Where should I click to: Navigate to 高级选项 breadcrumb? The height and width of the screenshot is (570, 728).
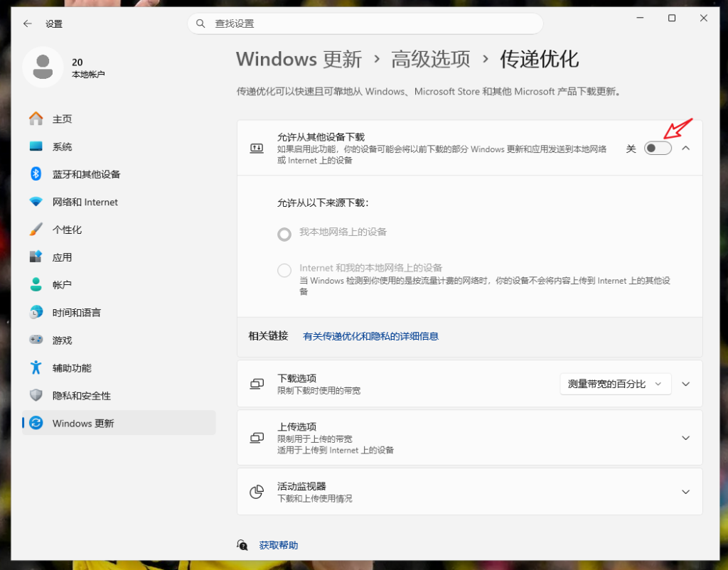coord(430,60)
